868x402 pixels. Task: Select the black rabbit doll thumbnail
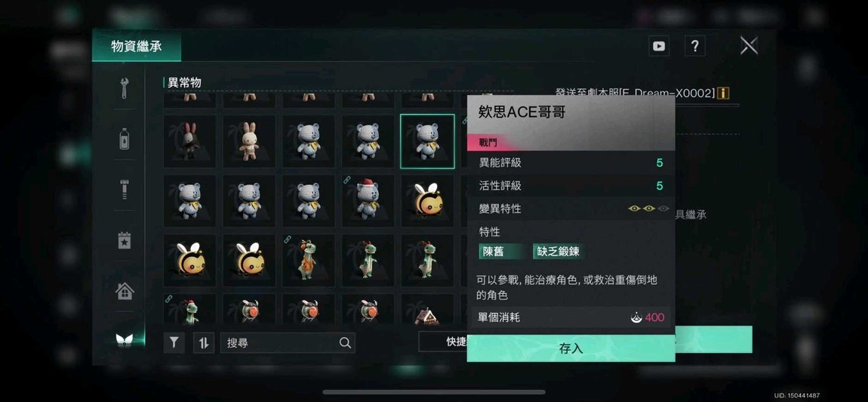pyautogui.click(x=190, y=141)
